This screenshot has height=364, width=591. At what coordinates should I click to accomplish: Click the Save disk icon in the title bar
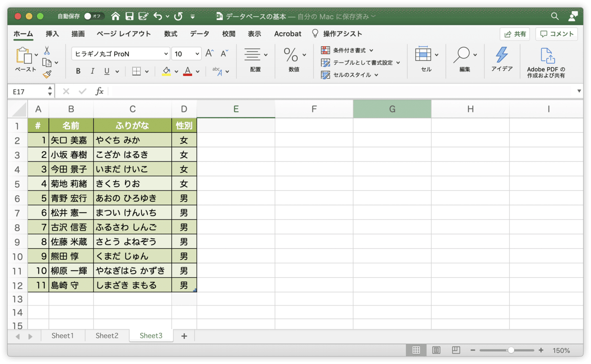pyautogui.click(x=129, y=15)
